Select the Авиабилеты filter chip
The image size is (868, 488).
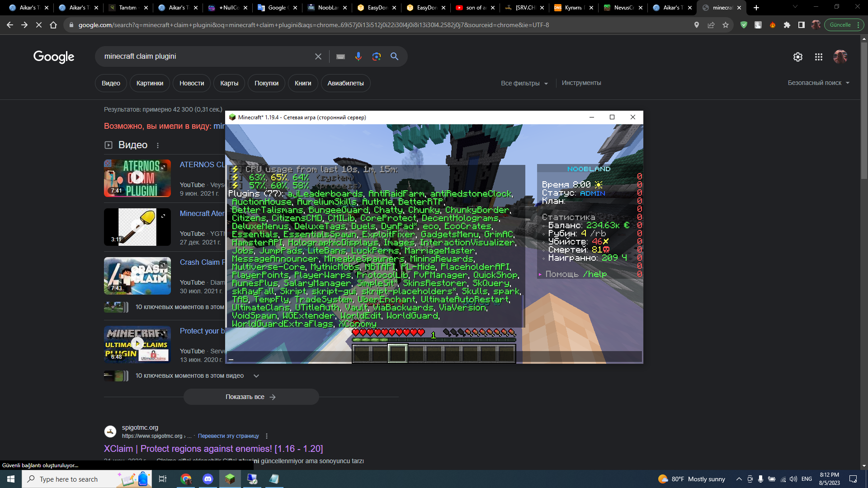[345, 83]
